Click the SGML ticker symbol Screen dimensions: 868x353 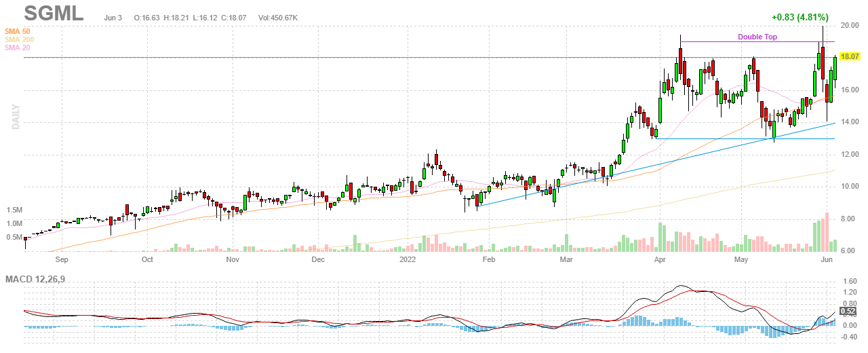(54, 14)
